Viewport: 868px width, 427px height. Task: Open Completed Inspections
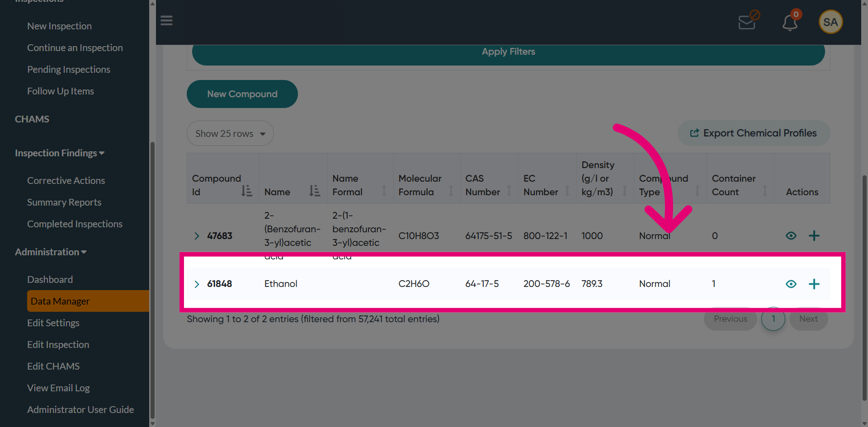coord(75,224)
